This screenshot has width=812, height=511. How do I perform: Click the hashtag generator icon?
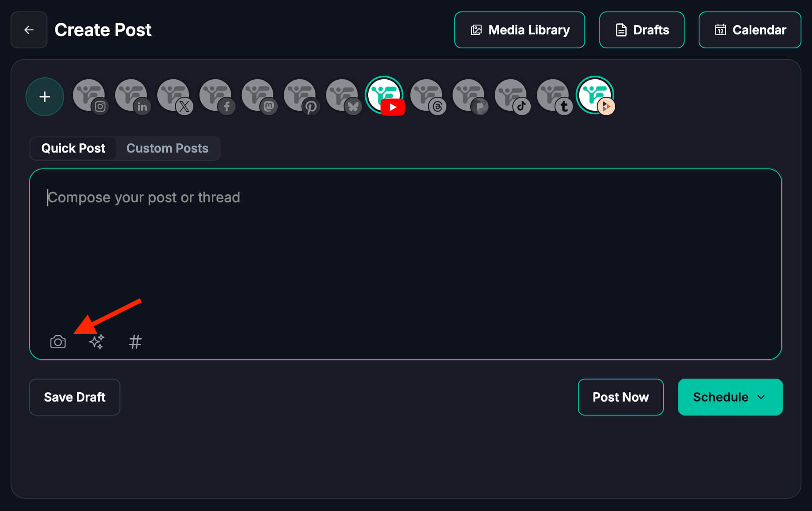click(135, 342)
